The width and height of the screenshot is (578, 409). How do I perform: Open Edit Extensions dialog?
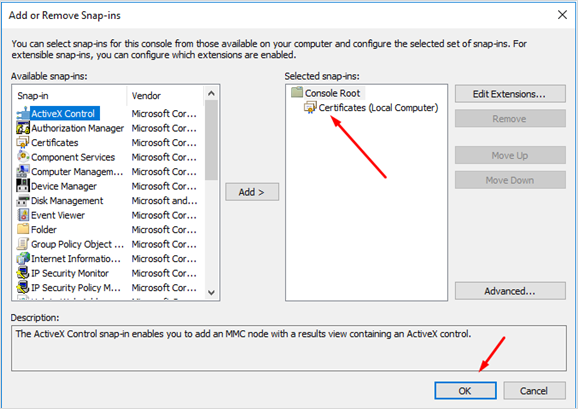(x=510, y=94)
